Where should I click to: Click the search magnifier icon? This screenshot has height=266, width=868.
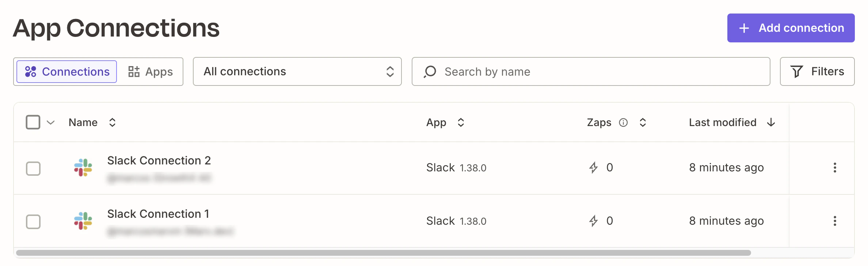pos(430,72)
